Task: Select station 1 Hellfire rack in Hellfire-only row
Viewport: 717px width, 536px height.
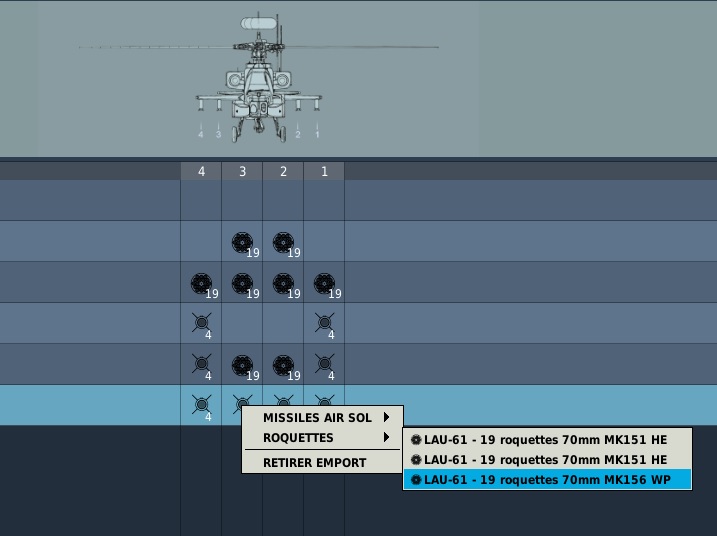Action: [325, 323]
